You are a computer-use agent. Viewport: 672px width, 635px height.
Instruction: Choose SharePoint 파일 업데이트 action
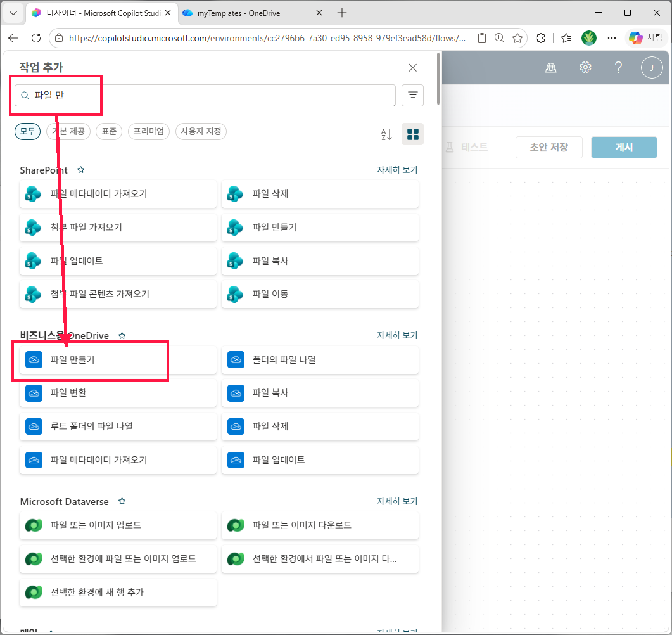[118, 260]
